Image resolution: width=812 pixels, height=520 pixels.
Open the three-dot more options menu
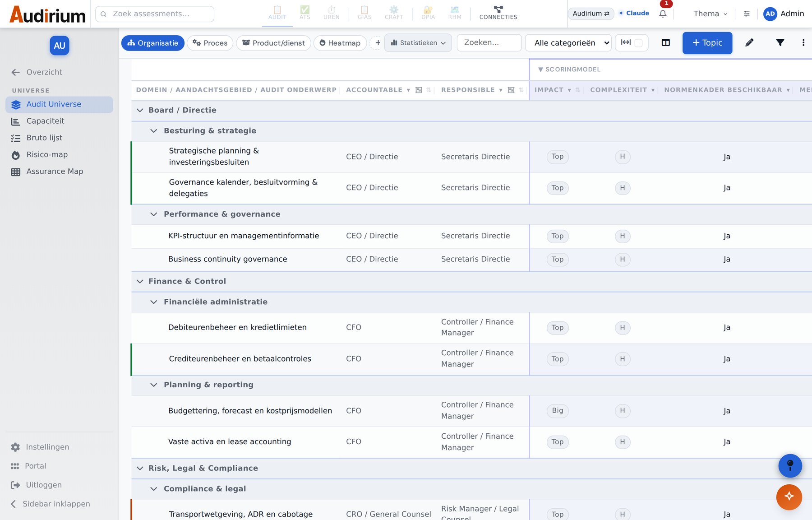tap(803, 43)
